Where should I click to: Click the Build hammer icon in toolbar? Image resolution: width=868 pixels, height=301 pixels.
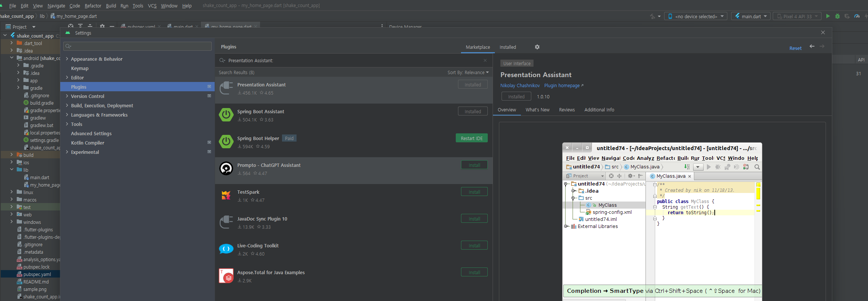point(653,16)
